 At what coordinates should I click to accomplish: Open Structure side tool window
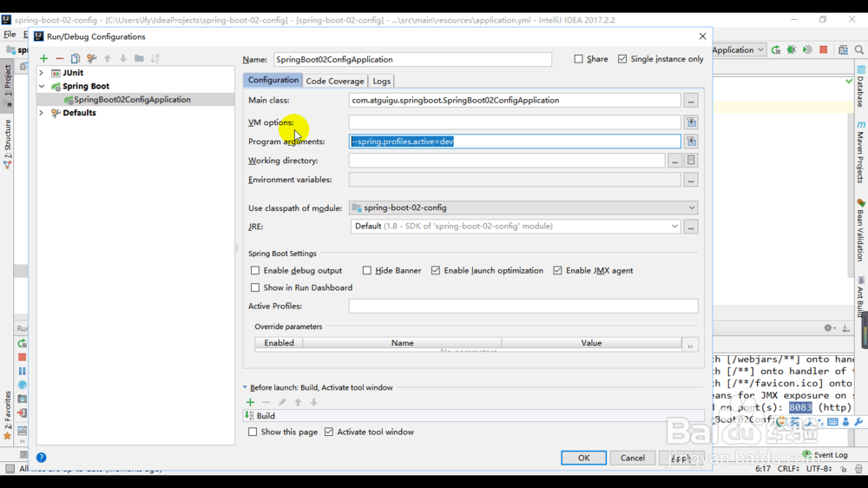point(8,143)
